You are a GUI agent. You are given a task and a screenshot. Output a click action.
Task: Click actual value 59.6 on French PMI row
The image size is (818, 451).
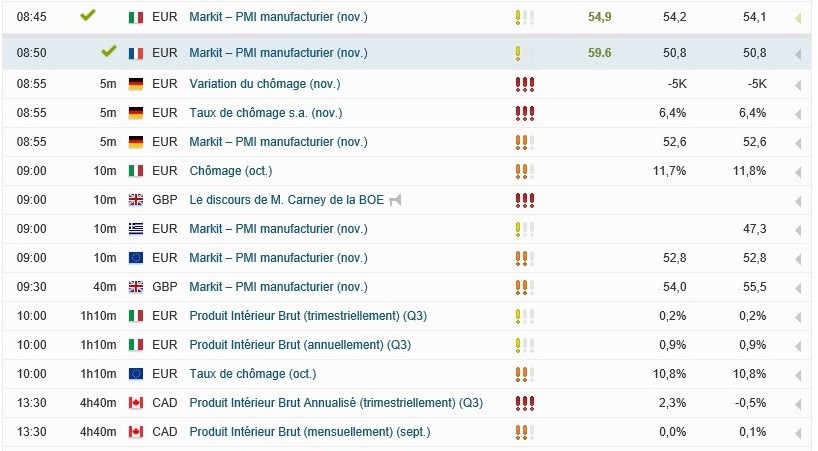coord(599,53)
